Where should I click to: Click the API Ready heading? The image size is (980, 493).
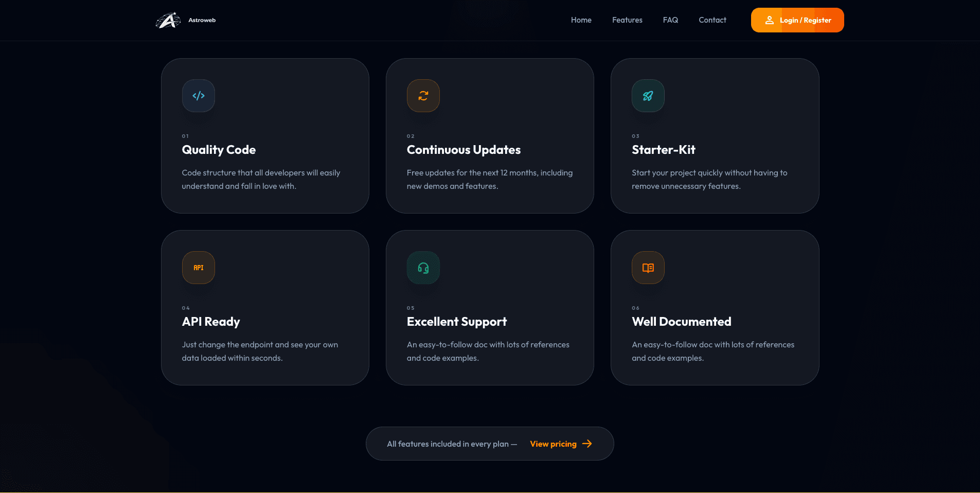(211, 322)
